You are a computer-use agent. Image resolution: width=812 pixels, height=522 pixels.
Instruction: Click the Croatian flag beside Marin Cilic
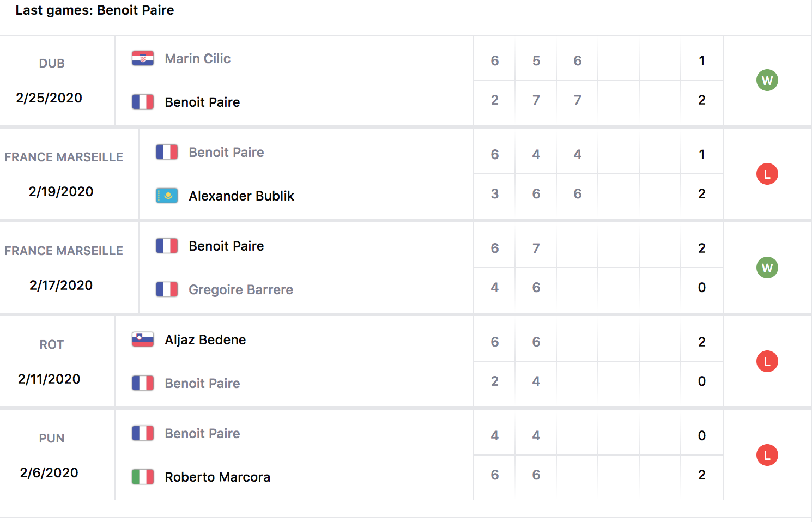point(143,58)
